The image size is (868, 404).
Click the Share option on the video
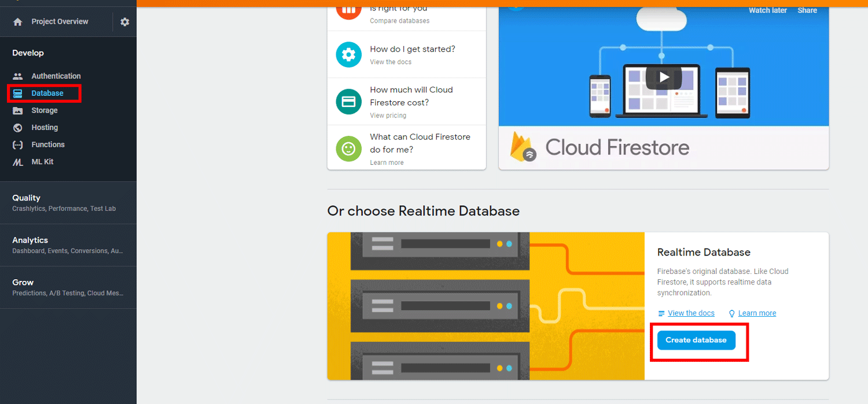point(807,10)
